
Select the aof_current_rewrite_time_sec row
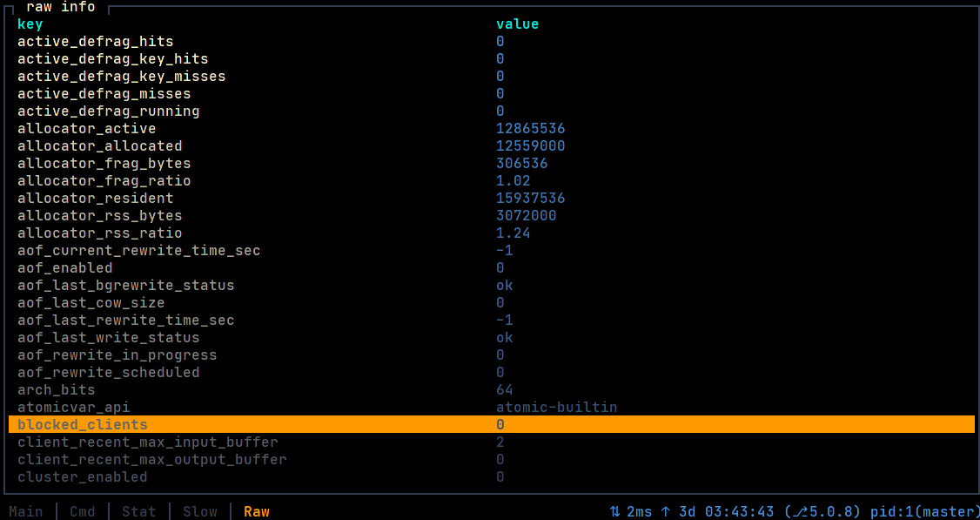coord(492,251)
